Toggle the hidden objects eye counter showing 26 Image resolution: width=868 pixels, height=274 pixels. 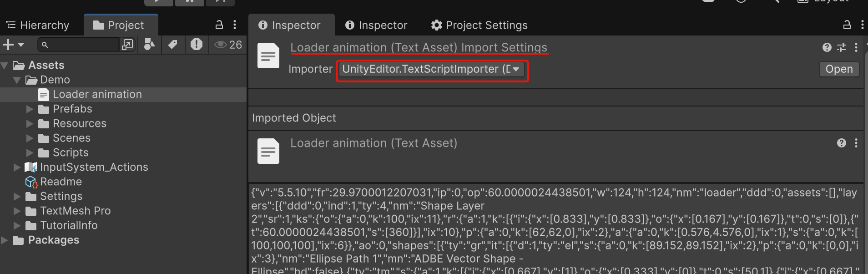(x=227, y=44)
